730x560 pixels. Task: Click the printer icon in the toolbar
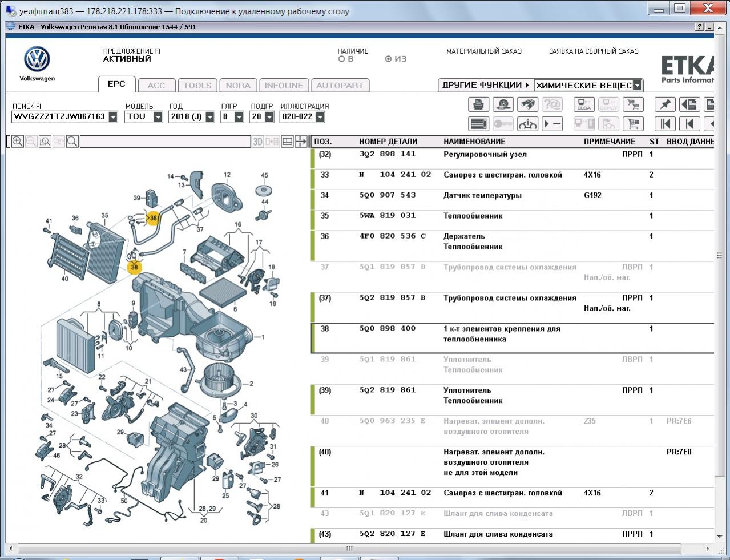479,105
